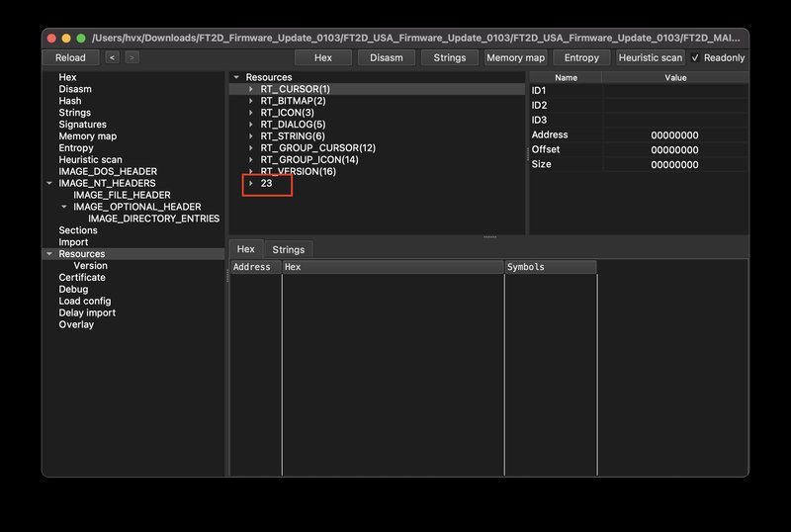
Task: Expand the resource node labeled 23
Action: point(251,183)
